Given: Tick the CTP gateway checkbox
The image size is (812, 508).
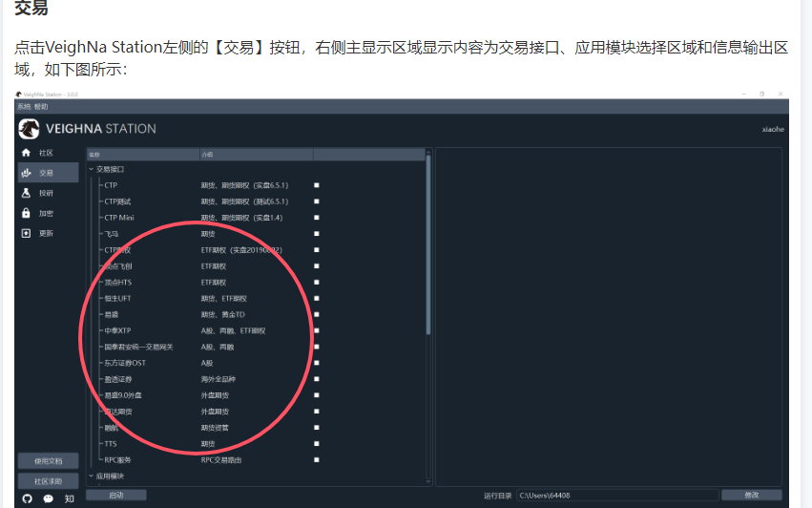Looking at the screenshot, I should [317, 185].
